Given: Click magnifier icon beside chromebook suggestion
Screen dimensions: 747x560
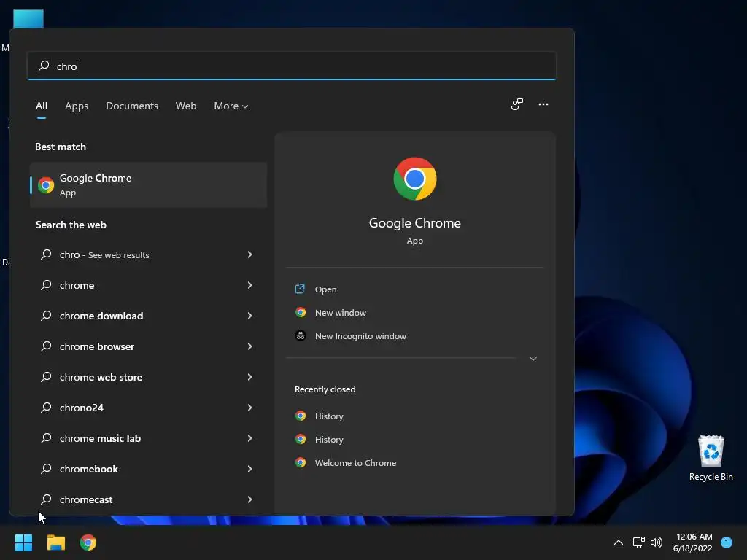Looking at the screenshot, I should tap(46, 469).
